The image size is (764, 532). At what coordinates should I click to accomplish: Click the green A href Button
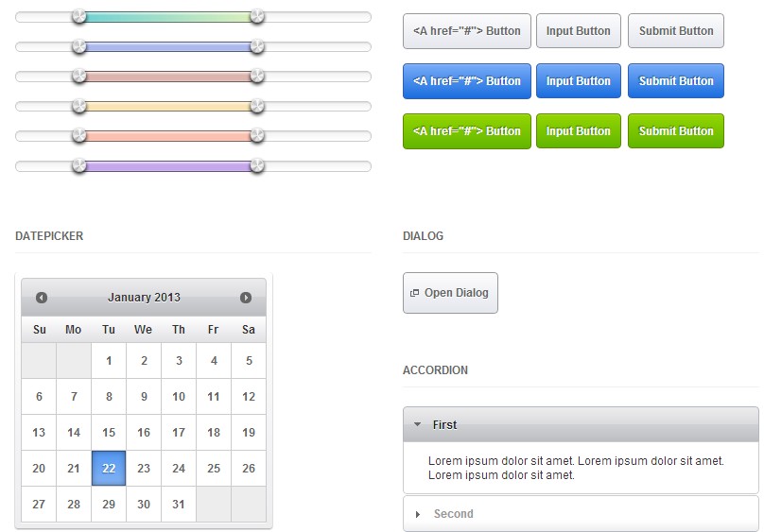coord(467,131)
